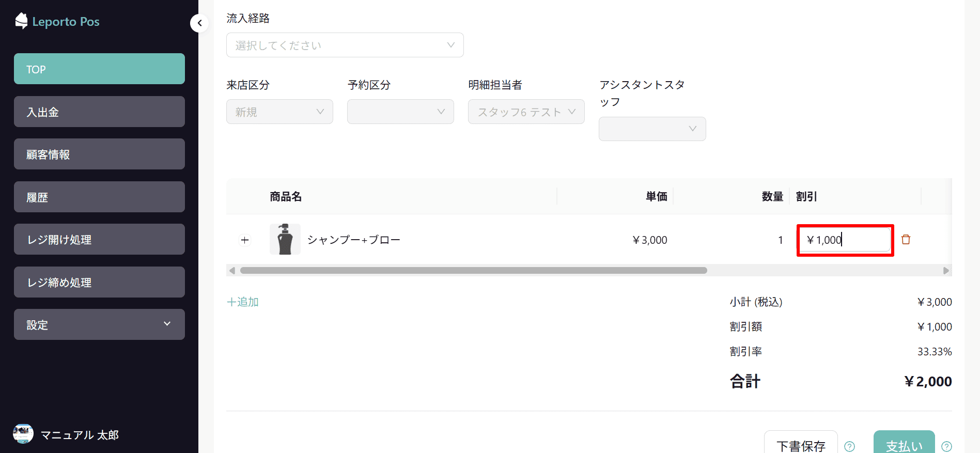Go to the TOP menu item
Screen dimensions: 980x453
[99, 69]
